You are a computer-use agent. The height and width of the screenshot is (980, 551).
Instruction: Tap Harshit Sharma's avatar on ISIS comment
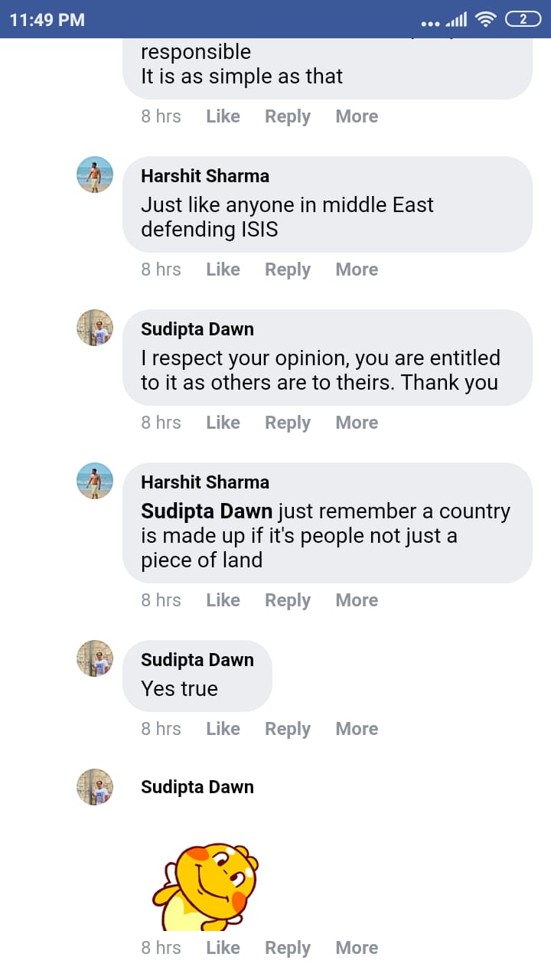(x=95, y=175)
